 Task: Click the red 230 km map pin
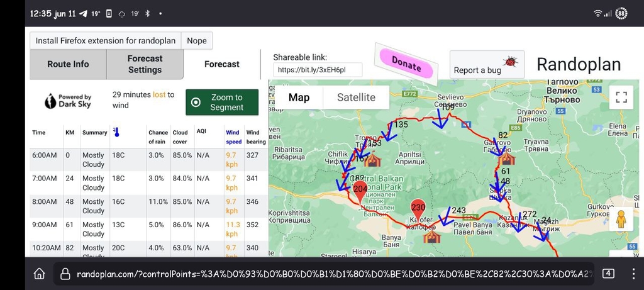pyautogui.click(x=418, y=209)
